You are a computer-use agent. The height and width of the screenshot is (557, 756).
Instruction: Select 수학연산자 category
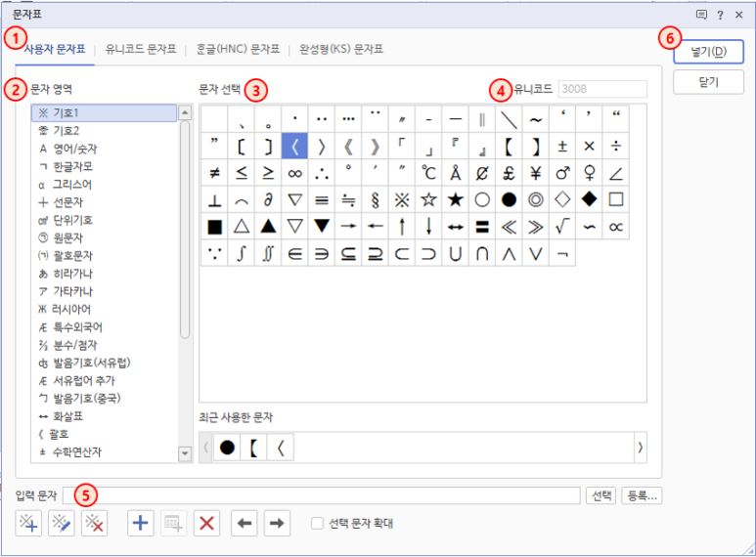pos(104,451)
